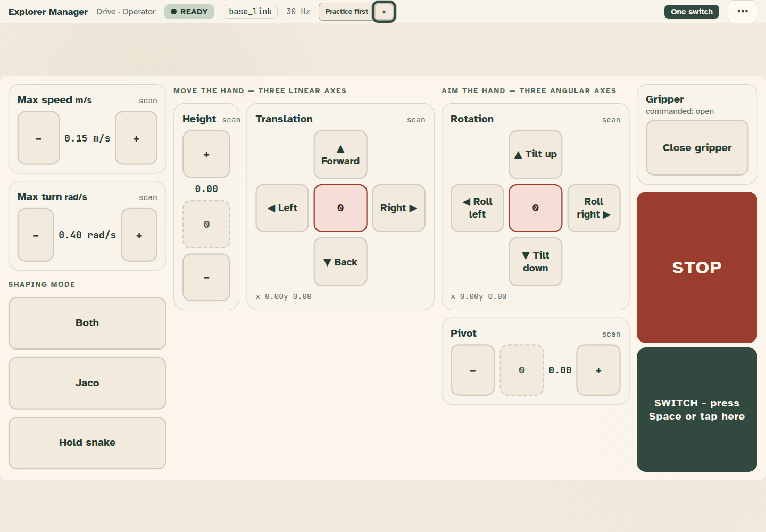The height and width of the screenshot is (532, 766).
Task: Increase max speed with plus button
Action: [x=136, y=138]
